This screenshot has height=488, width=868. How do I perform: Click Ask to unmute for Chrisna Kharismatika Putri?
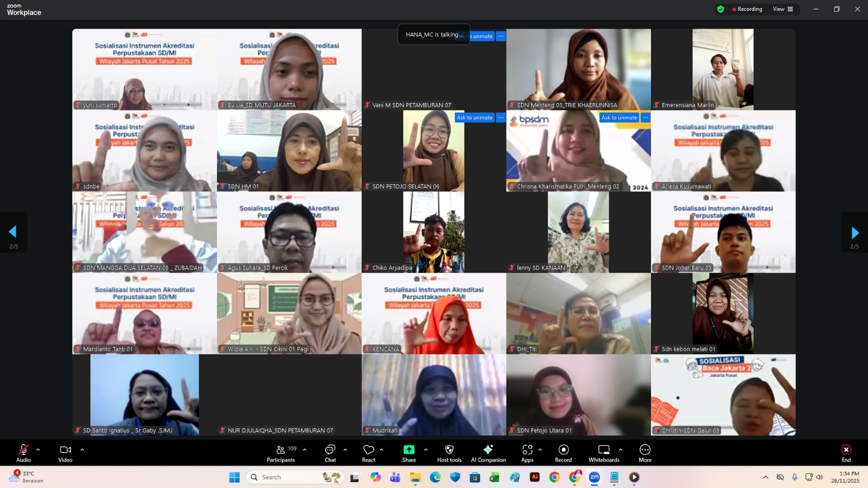point(618,117)
